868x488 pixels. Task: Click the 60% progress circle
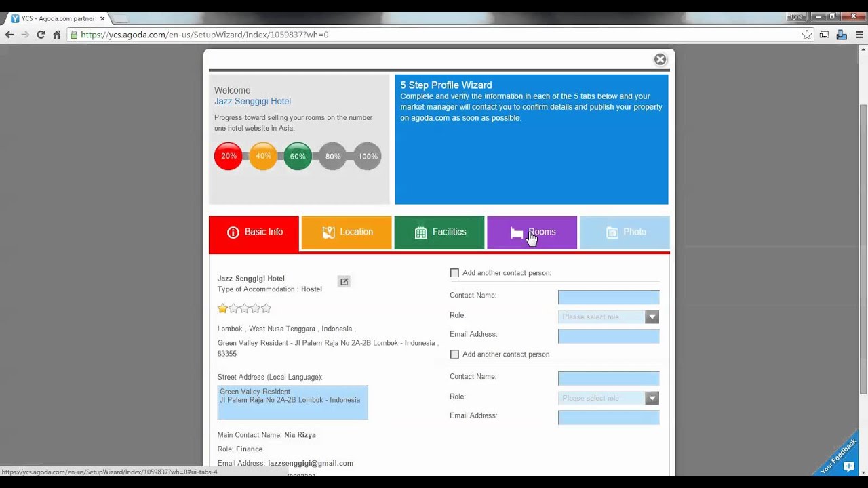[298, 156]
